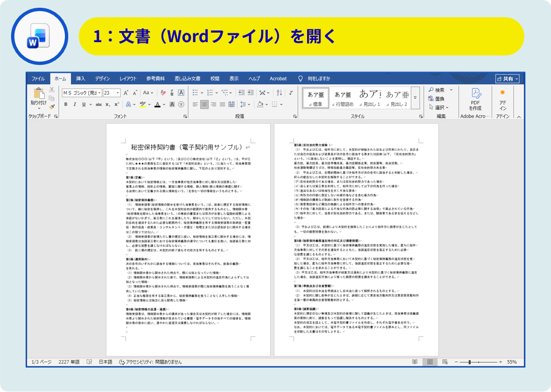This screenshot has height=392, width=551.
Task: Click the Create PDF (PDFを作成) Acrobat icon
Action: (475, 98)
